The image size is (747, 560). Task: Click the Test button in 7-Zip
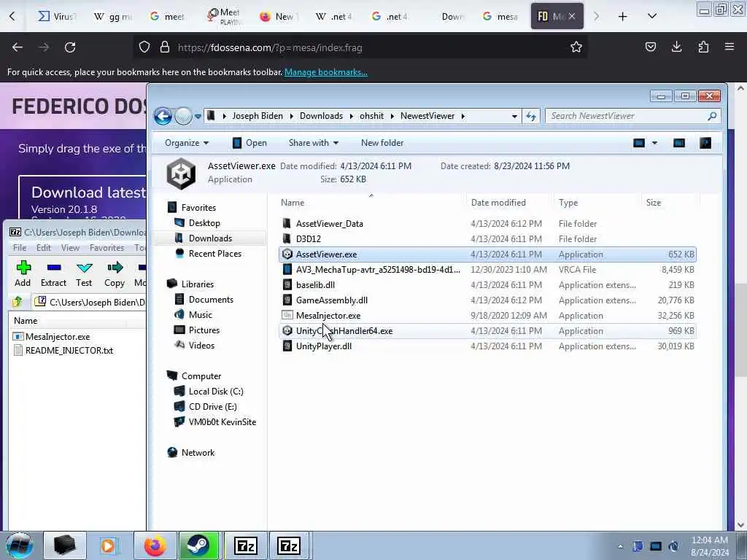(84, 274)
